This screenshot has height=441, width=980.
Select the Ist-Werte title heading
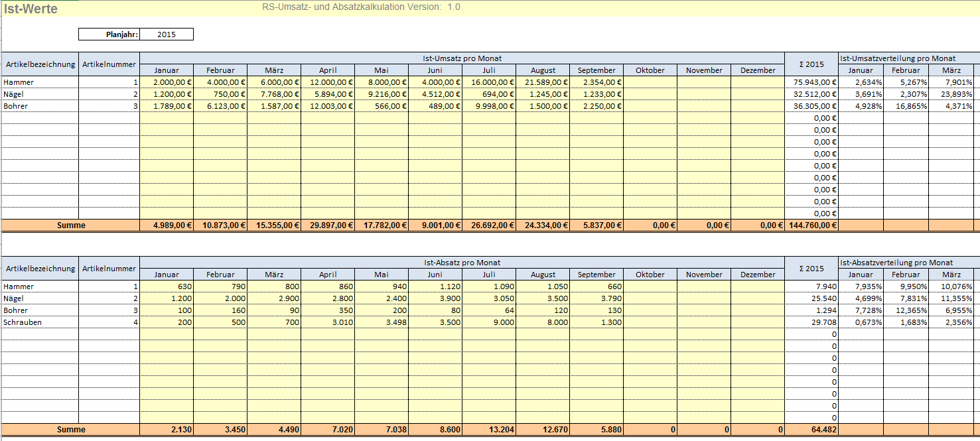(31, 9)
